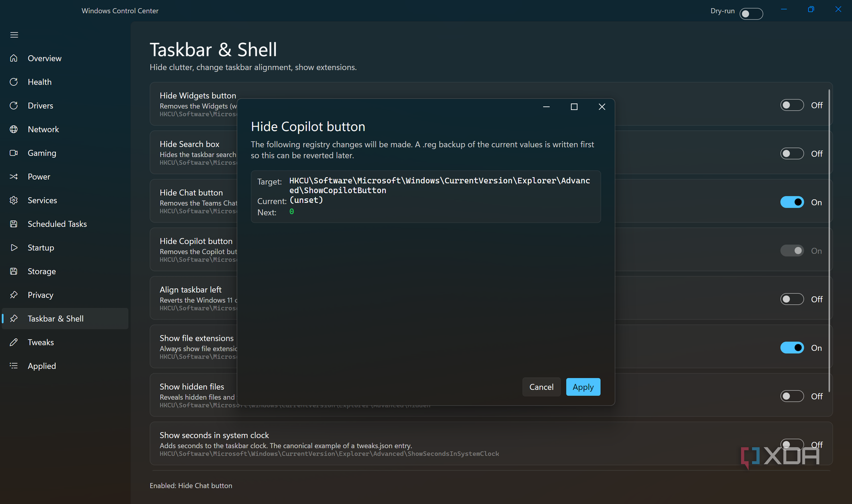Click the ShowSecondsInSystemClock registry path

(329, 454)
